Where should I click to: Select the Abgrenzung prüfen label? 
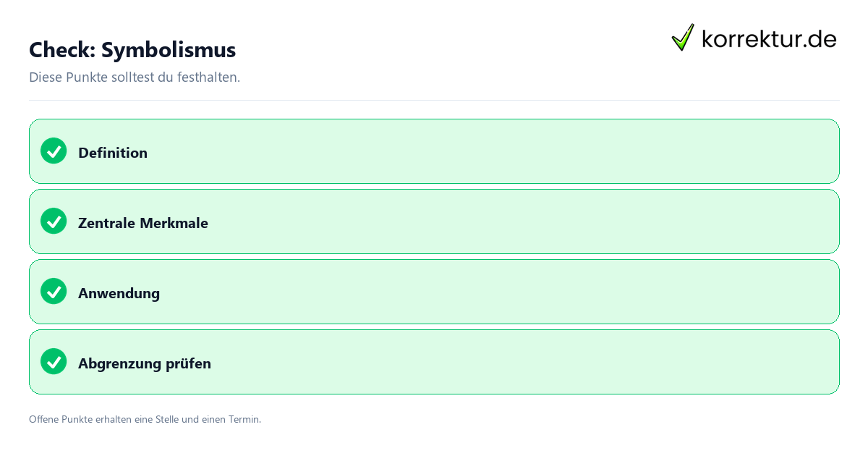145,363
